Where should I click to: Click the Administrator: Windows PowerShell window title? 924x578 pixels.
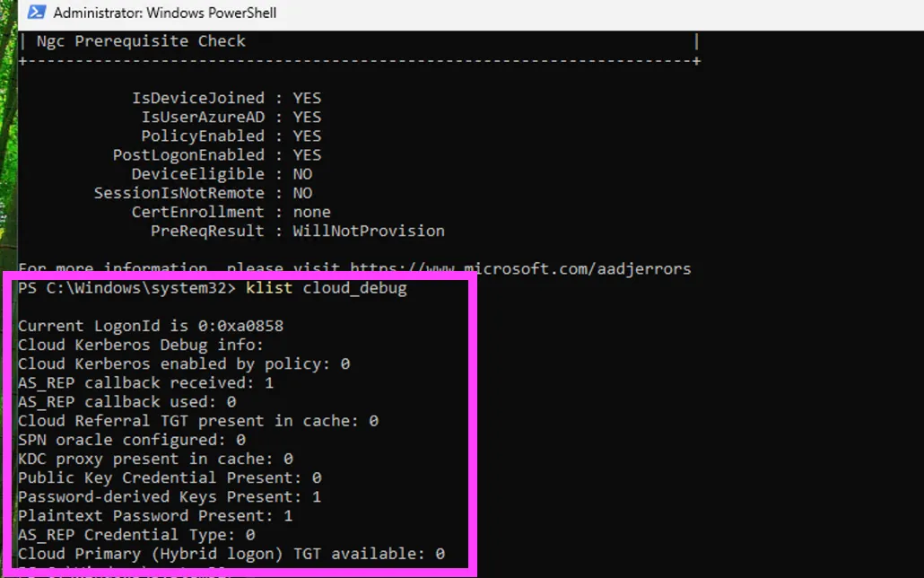click(165, 13)
